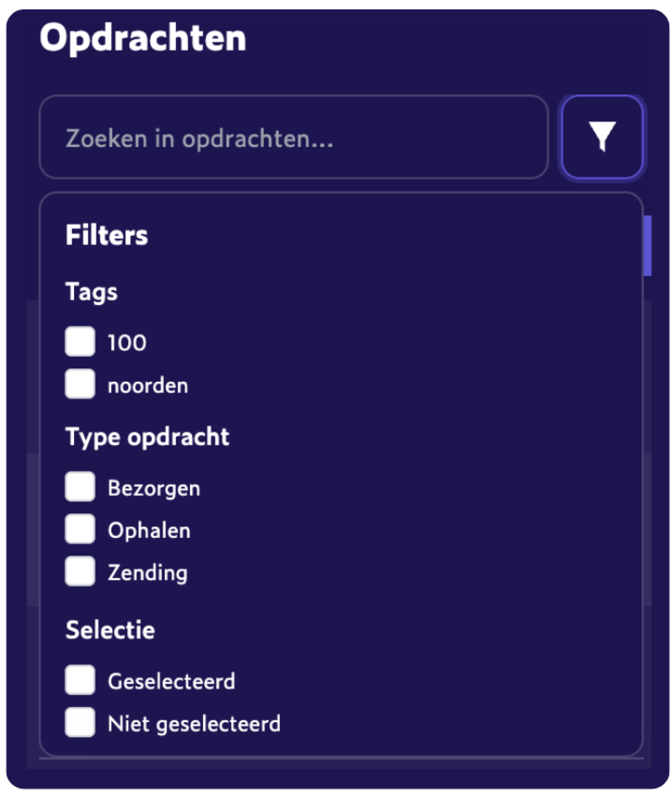Click the 'Zending' label text
This screenshot has width=672, height=797.
[x=147, y=573]
